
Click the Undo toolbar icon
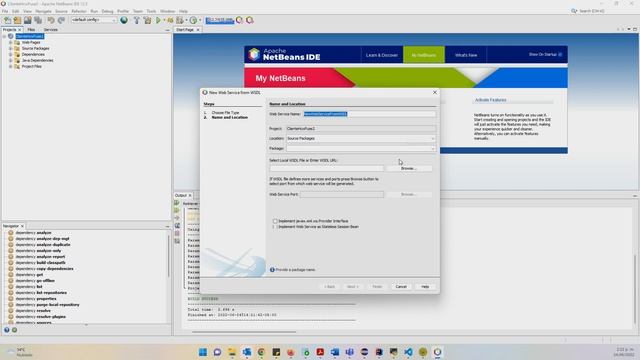[x=51, y=20]
